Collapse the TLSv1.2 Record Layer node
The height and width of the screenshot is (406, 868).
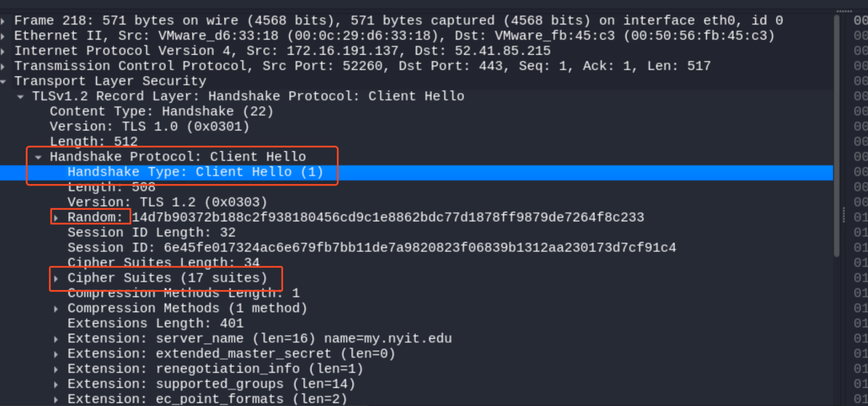pos(20,97)
